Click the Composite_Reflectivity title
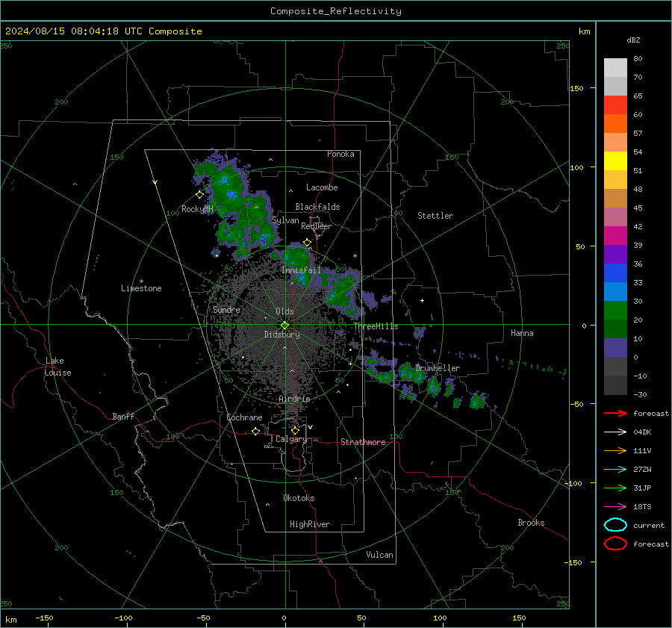 click(x=336, y=11)
